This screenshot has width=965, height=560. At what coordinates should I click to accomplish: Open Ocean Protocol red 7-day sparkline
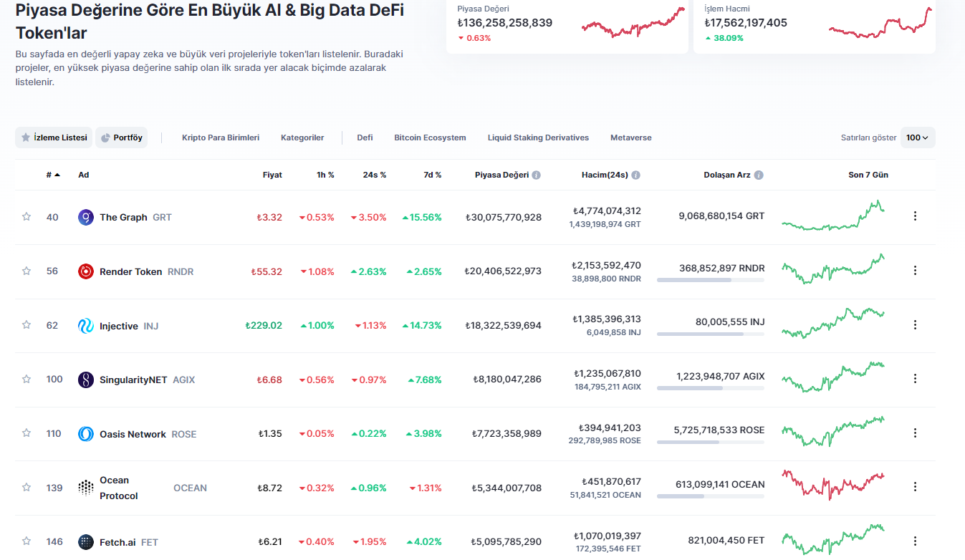[833, 485]
